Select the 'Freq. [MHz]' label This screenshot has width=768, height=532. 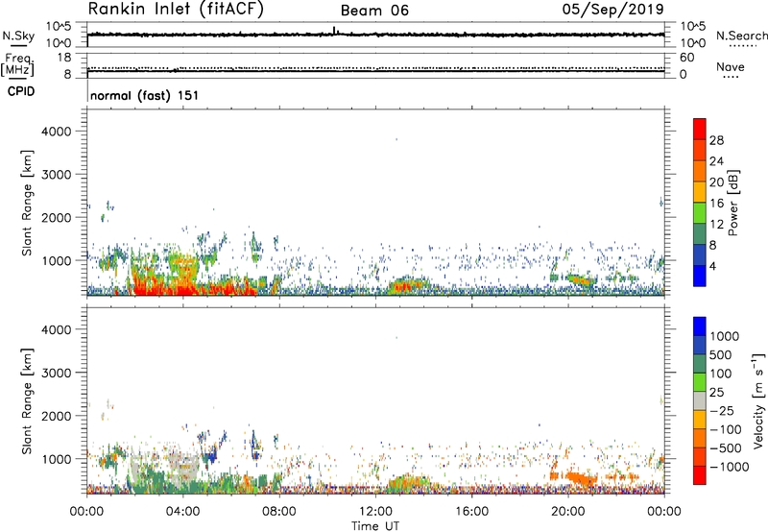pos(17,64)
